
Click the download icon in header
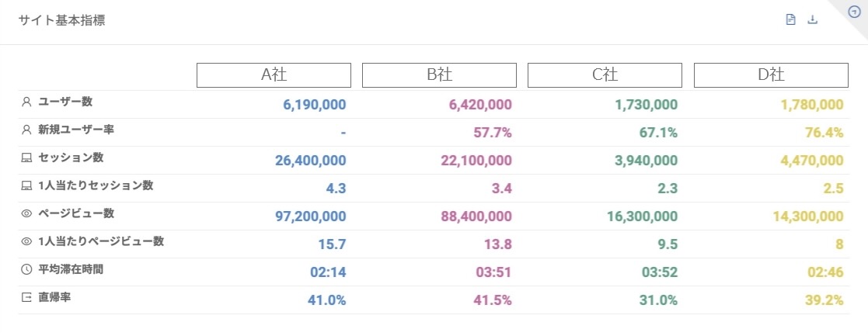pos(813,20)
